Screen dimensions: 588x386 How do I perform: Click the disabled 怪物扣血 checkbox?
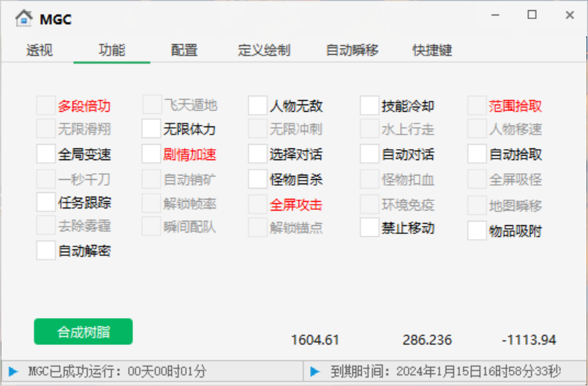369,179
